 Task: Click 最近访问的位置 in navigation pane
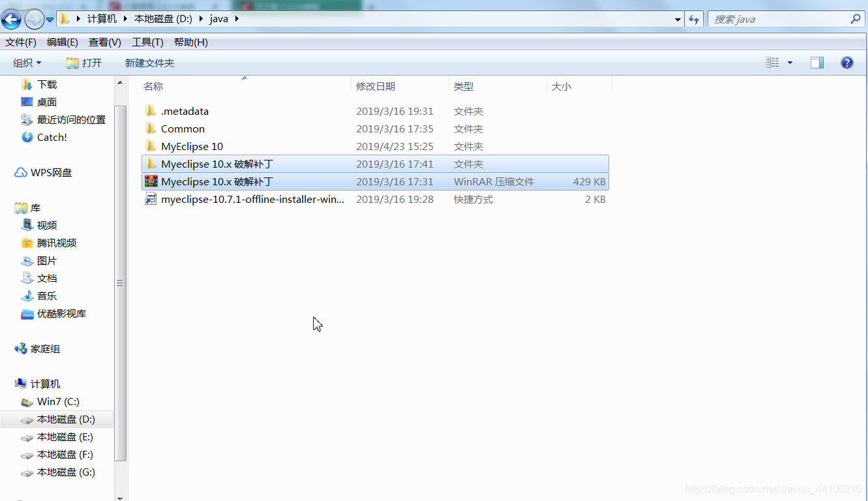click(x=71, y=119)
